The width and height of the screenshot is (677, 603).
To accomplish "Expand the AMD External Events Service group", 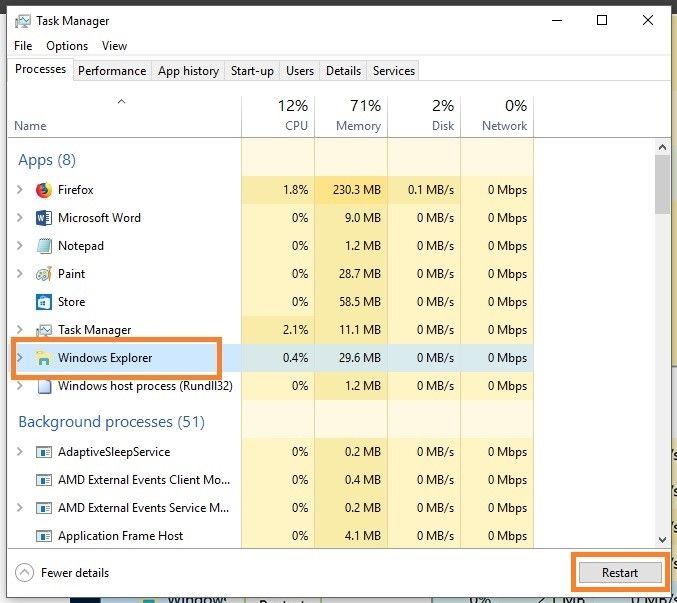I will click(19, 508).
